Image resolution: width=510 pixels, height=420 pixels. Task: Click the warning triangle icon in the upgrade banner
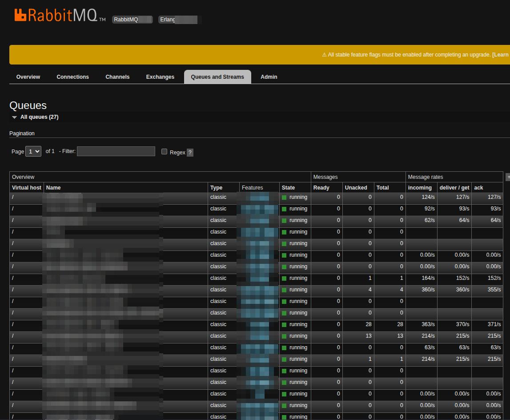(x=323, y=54)
